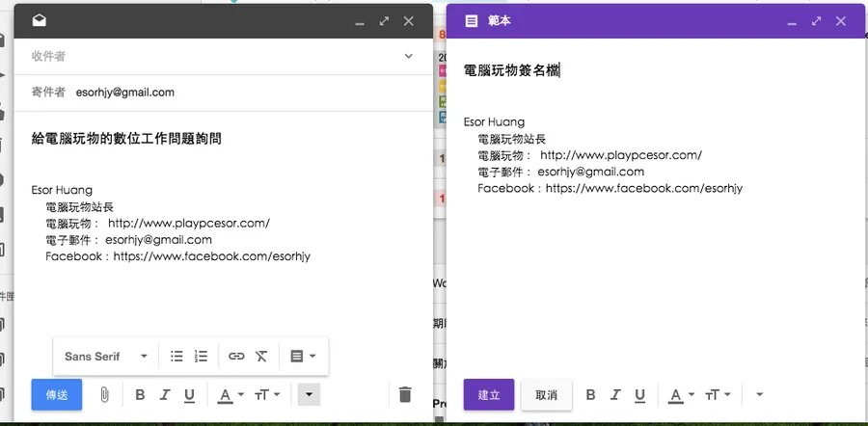Toggle bold in the email compose toolbar

tap(140, 395)
